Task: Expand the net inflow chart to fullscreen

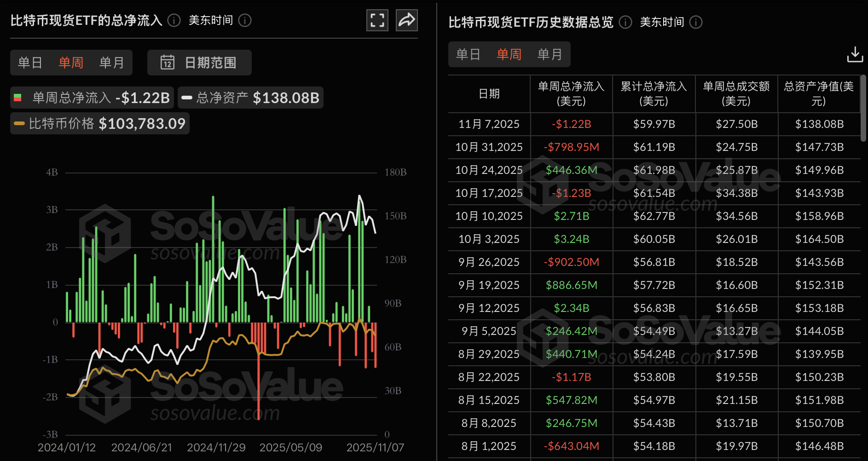Action: click(x=377, y=20)
